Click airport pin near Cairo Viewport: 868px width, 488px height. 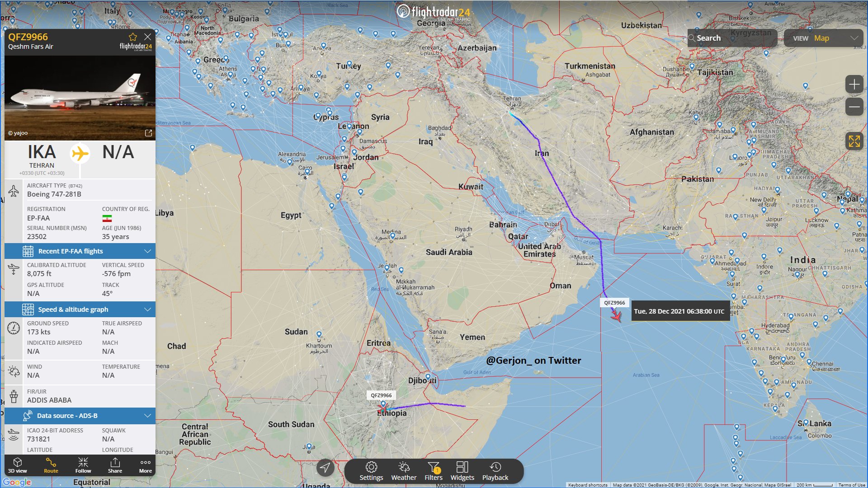(x=307, y=172)
